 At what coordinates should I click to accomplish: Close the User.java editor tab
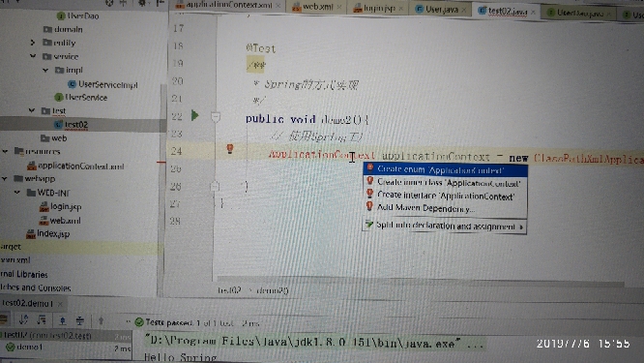pyautogui.click(x=464, y=10)
